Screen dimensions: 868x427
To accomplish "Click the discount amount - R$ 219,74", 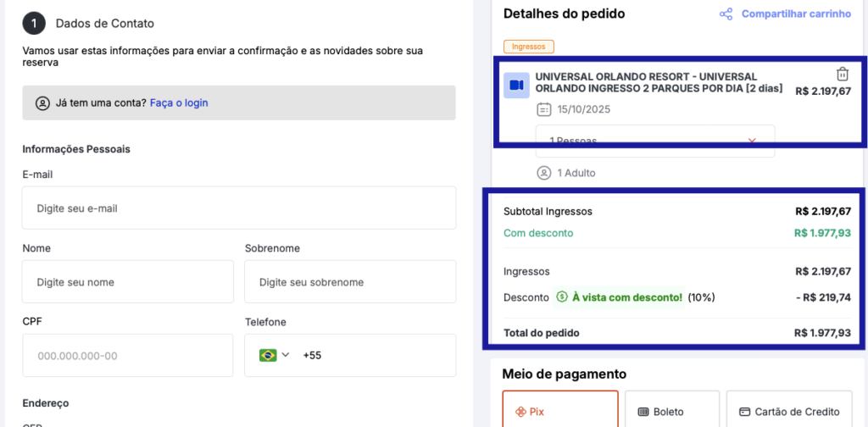I will [824, 297].
